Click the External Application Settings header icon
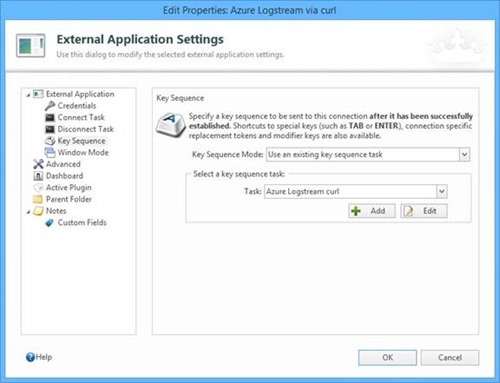The width and height of the screenshot is (500, 383). click(x=31, y=46)
